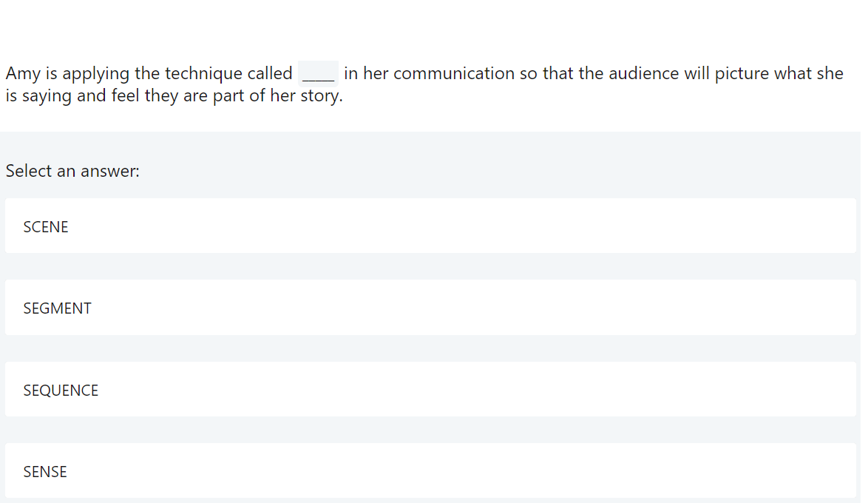This screenshot has width=868, height=503.
Task: Click the word "part" in the question
Action: pos(228,97)
